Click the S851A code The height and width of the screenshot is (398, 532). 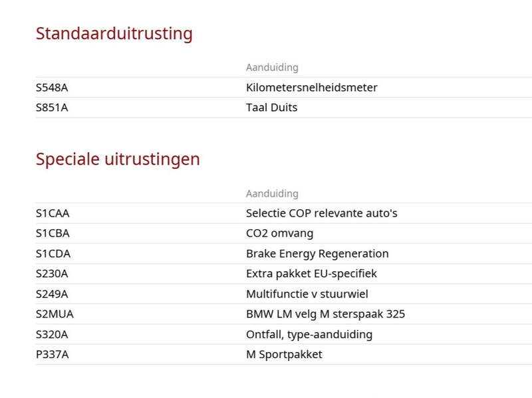coord(52,108)
